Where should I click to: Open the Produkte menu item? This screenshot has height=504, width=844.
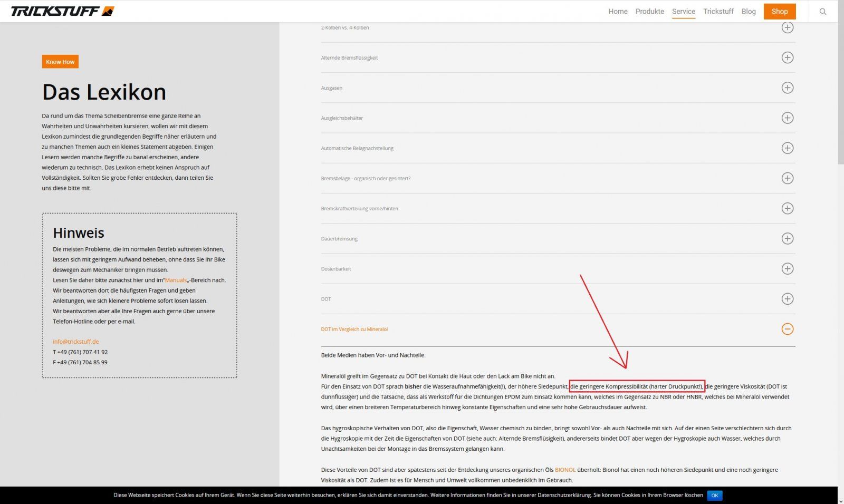649,12
